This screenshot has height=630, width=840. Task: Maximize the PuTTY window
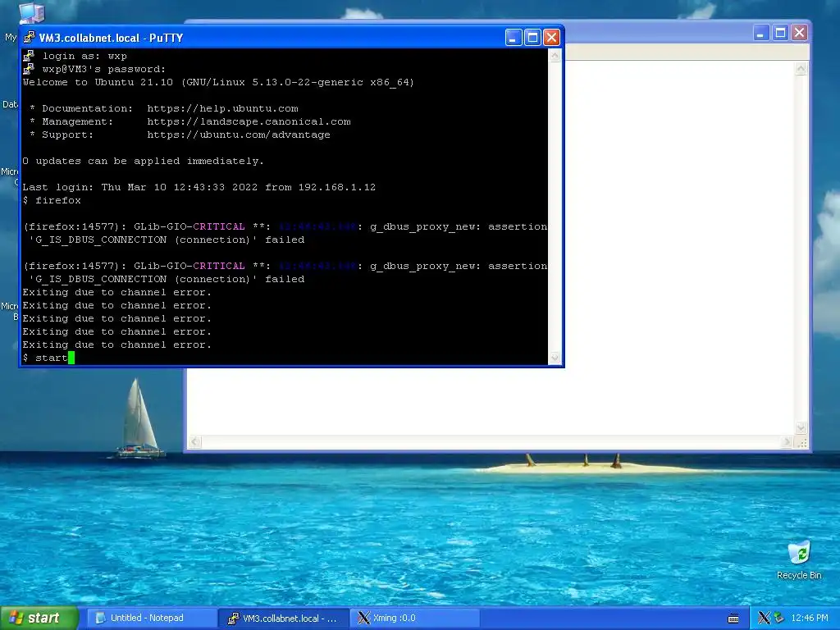point(532,38)
